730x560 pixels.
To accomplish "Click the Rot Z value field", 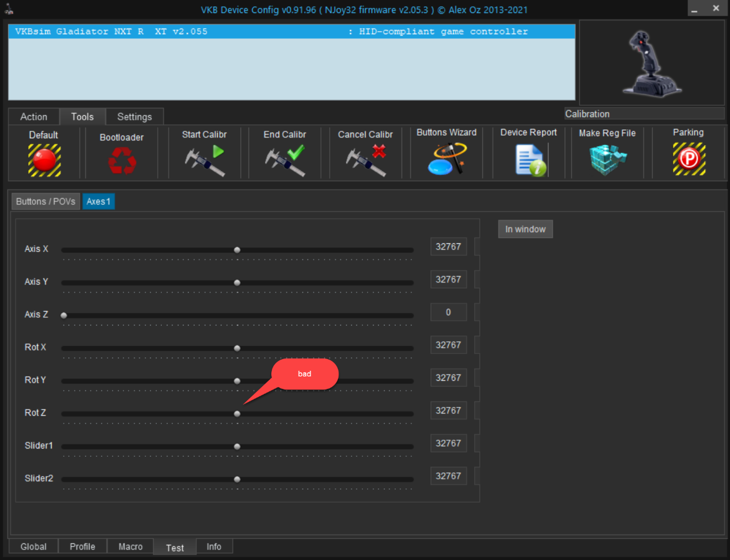I will [448, 411].
